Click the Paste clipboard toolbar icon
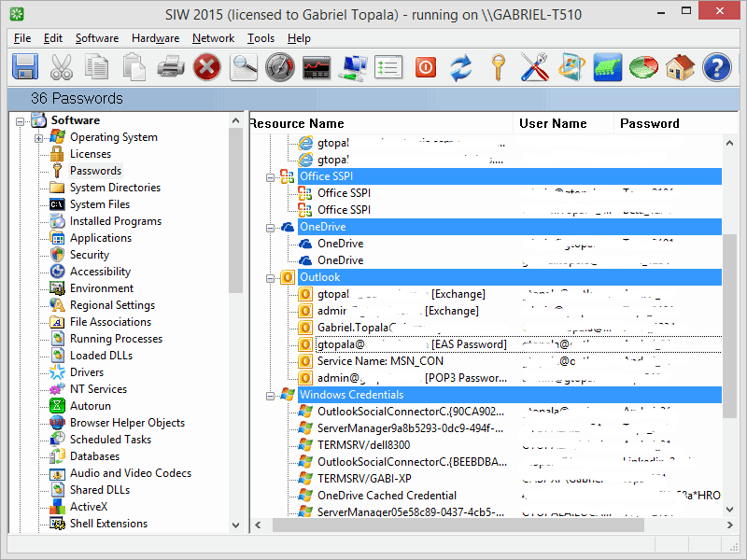Screen dimensions: 747x560 134,66
